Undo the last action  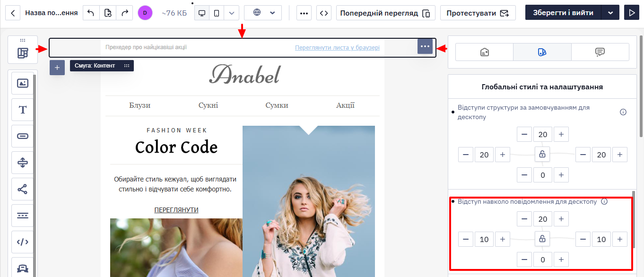pos(91,13)
